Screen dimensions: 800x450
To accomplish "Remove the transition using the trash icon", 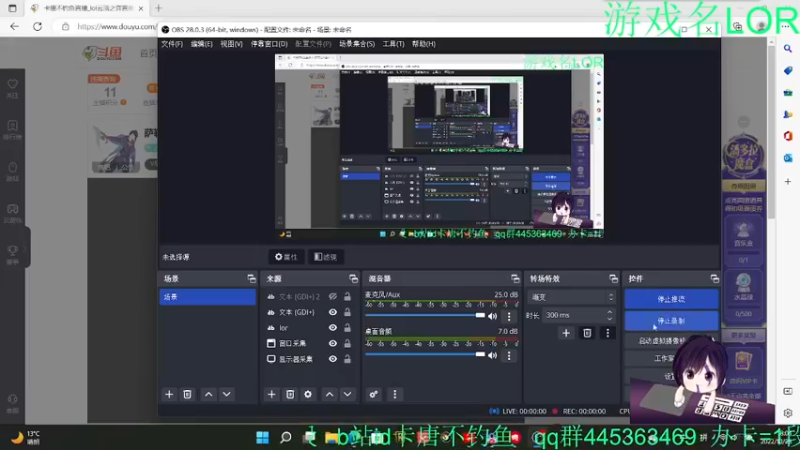I will tap(587, 333).
